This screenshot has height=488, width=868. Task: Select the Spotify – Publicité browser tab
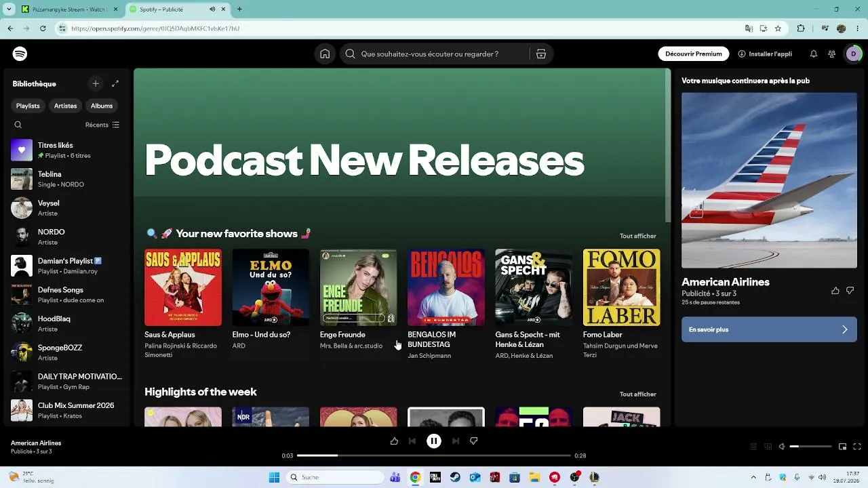178,9
